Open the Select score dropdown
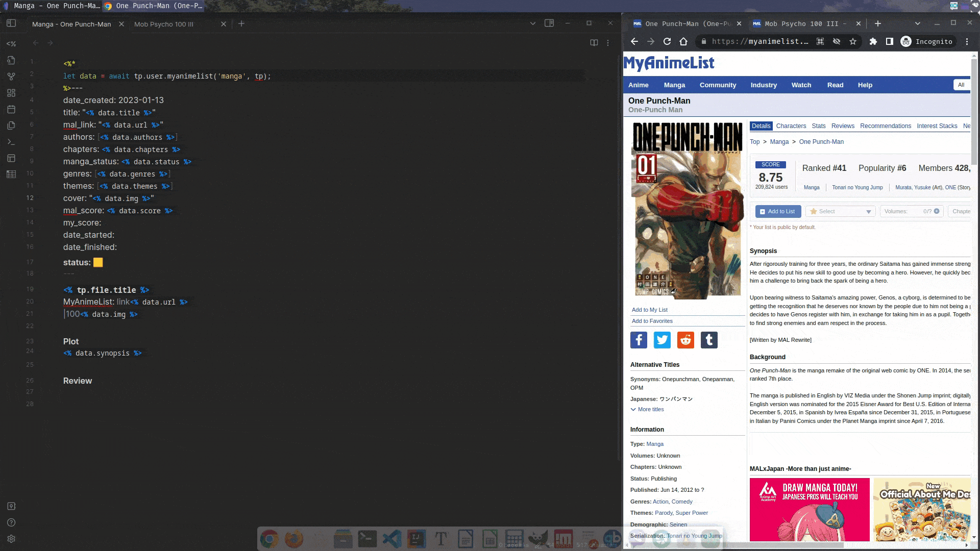 pos(840,211)
